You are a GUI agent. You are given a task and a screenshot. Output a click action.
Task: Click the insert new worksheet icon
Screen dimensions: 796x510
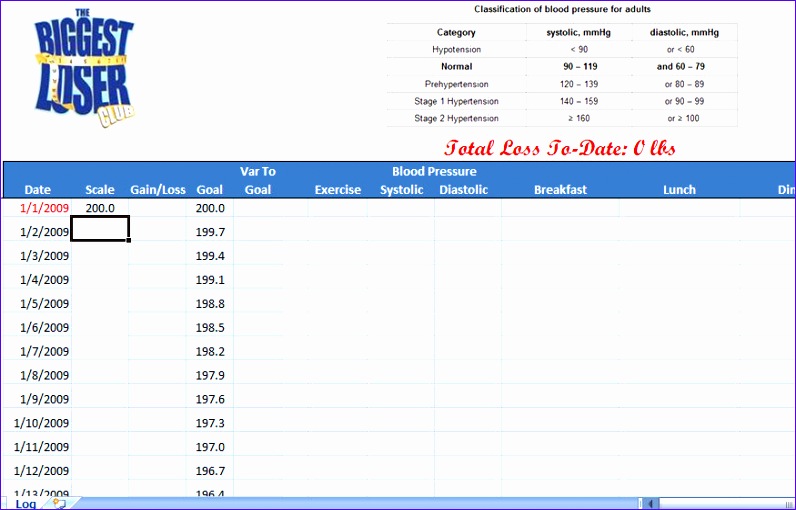[x=60, y=504]
